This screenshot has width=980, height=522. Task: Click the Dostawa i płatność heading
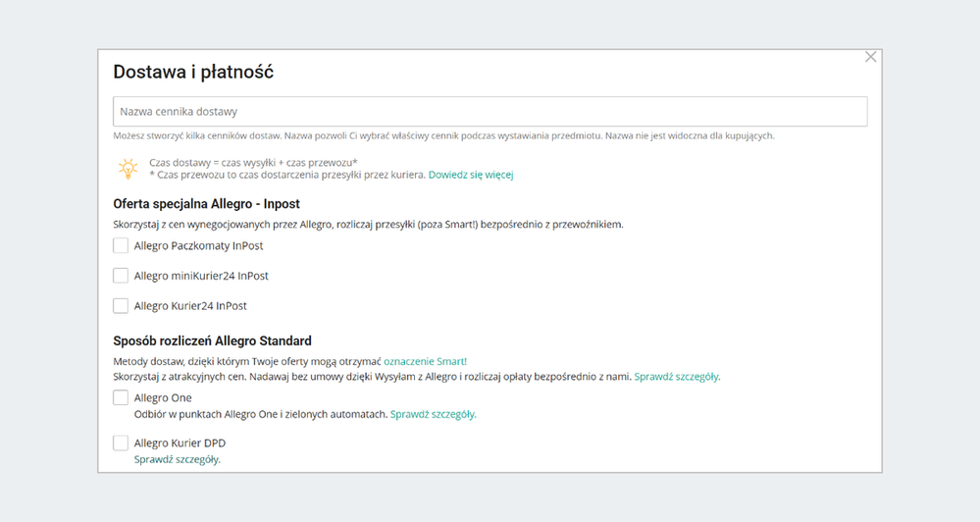coord(193,72)
